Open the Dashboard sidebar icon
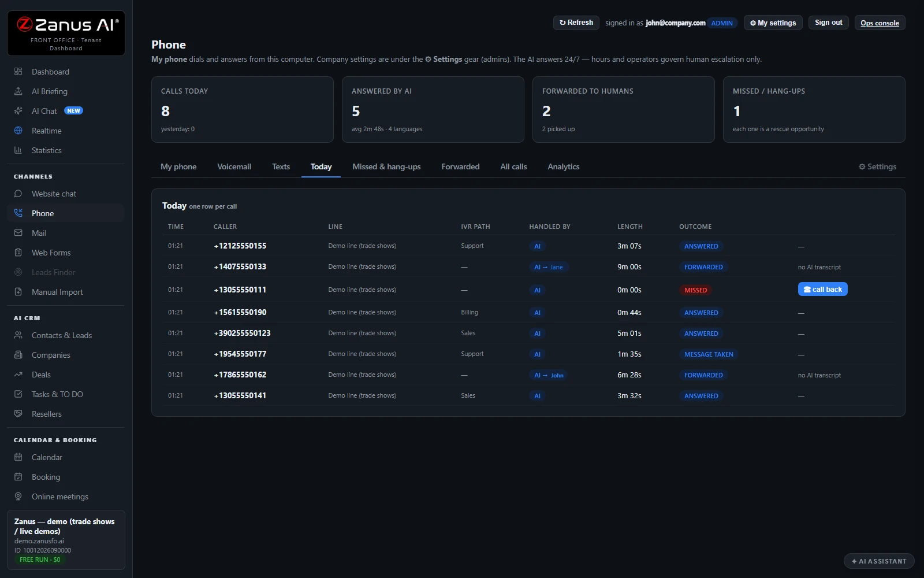Image resolution: width=924 pixels, height=578 pixels. coord(18,72)
